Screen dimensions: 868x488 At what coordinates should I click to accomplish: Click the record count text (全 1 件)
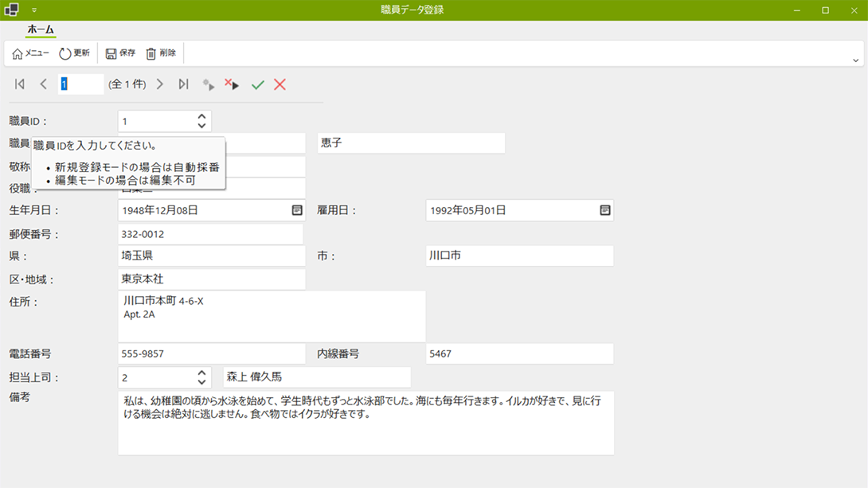pos(127,84)
